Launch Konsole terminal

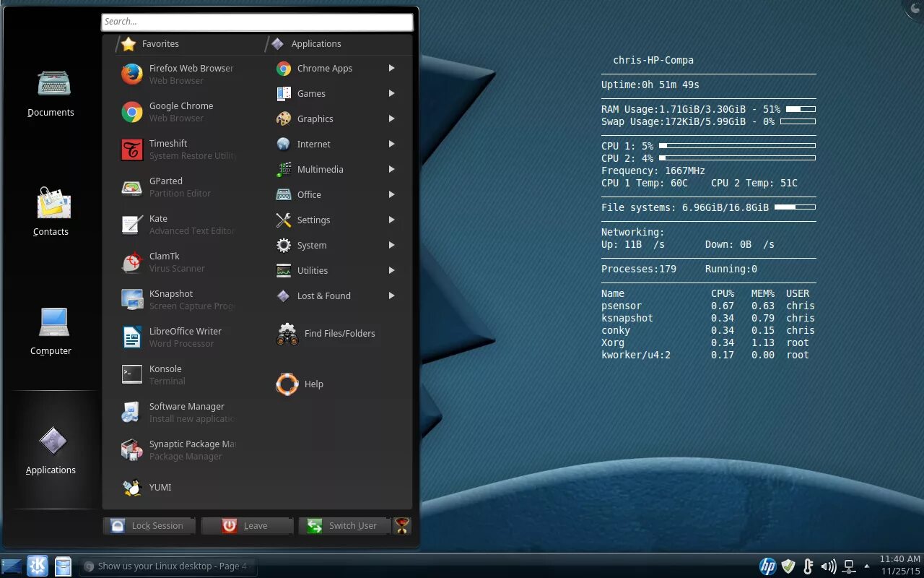178,374
